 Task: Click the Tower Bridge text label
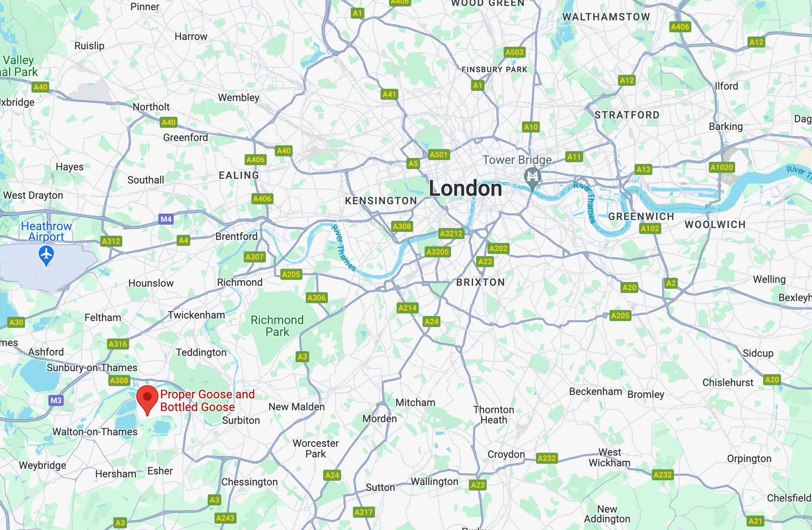[517, 160]
